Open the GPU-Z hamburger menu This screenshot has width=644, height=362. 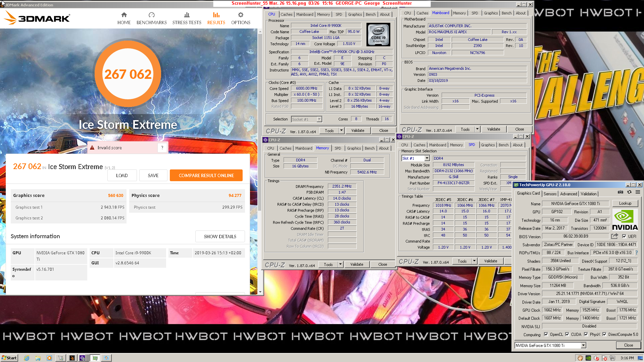[x=638, y=192]
